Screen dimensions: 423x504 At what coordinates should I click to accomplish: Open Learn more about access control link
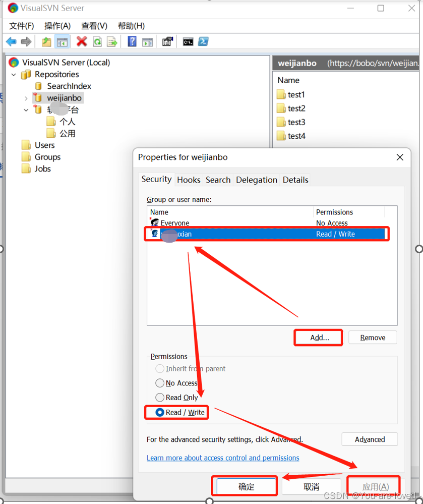point(223,458)
